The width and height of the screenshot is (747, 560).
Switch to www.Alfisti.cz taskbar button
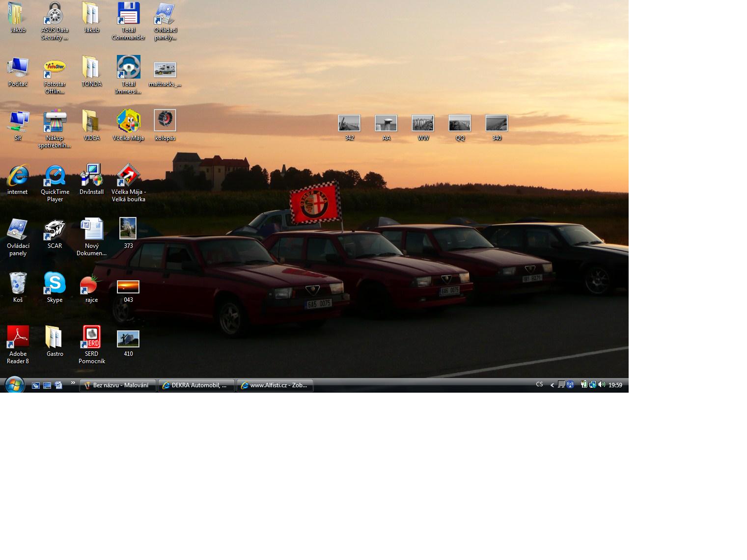pyautogui.click(x=275, y=385)
